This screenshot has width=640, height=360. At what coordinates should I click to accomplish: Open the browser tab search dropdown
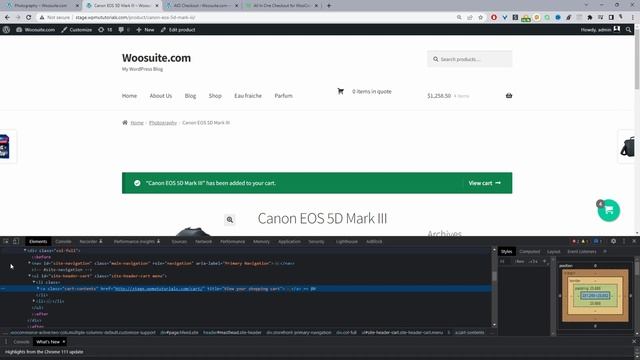click(587, 5)
